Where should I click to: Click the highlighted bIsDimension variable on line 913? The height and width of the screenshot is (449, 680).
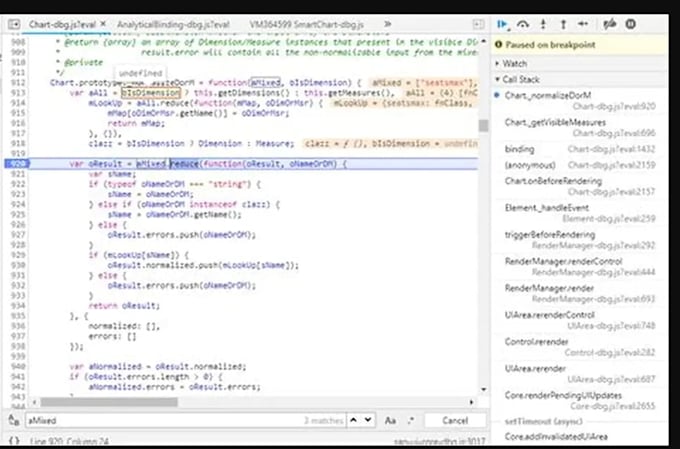click(150, 93)
